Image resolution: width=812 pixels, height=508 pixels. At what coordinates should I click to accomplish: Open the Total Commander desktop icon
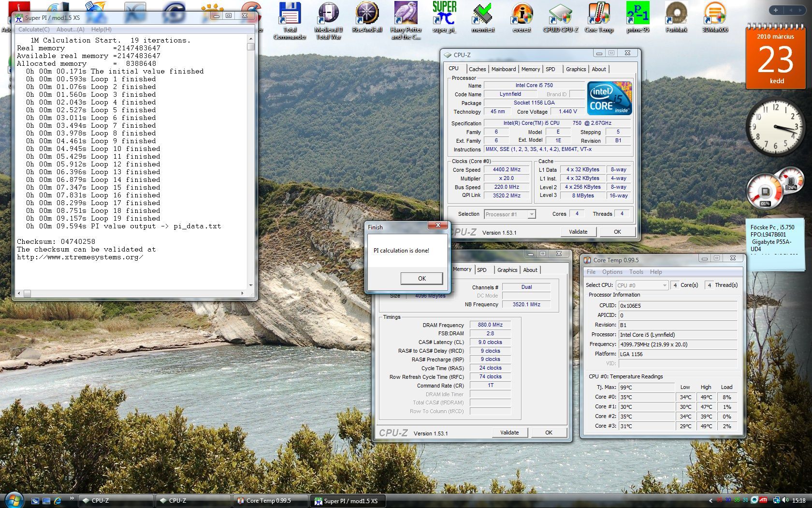(x=290, y=21)
